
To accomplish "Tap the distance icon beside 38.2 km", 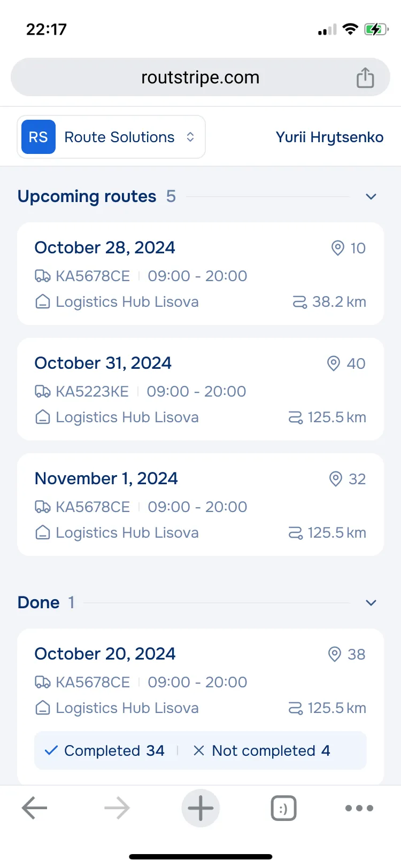I will coord(299,302).
